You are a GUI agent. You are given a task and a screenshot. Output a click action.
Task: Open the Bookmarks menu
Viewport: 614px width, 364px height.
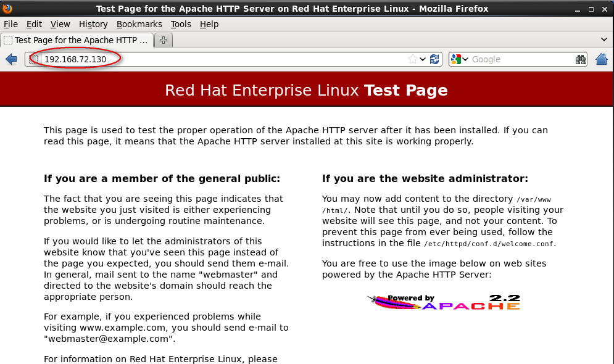(x=139, y=24)
